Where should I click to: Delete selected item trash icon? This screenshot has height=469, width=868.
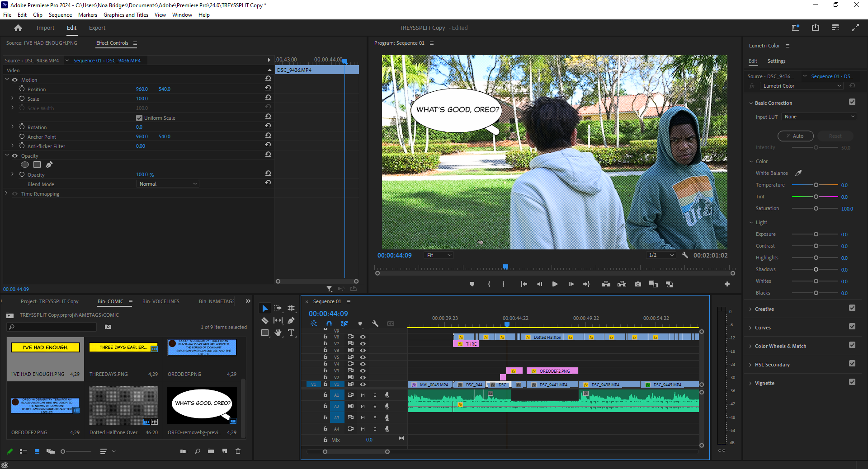(238, 451)
